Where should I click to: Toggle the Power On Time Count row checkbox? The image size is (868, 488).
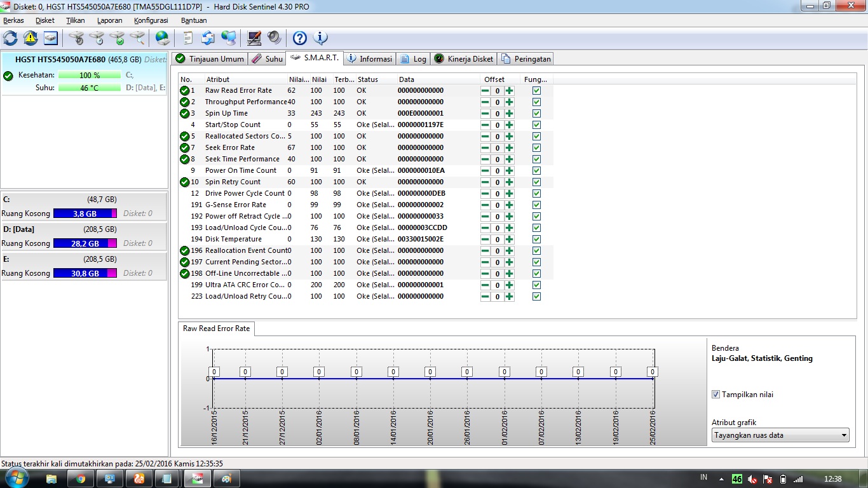(536, 170)
